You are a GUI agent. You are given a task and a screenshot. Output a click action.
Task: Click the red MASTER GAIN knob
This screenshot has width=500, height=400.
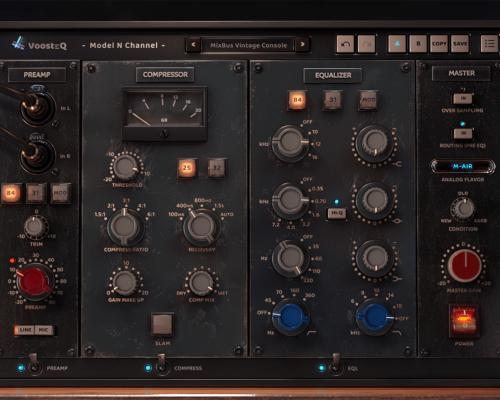464,265
